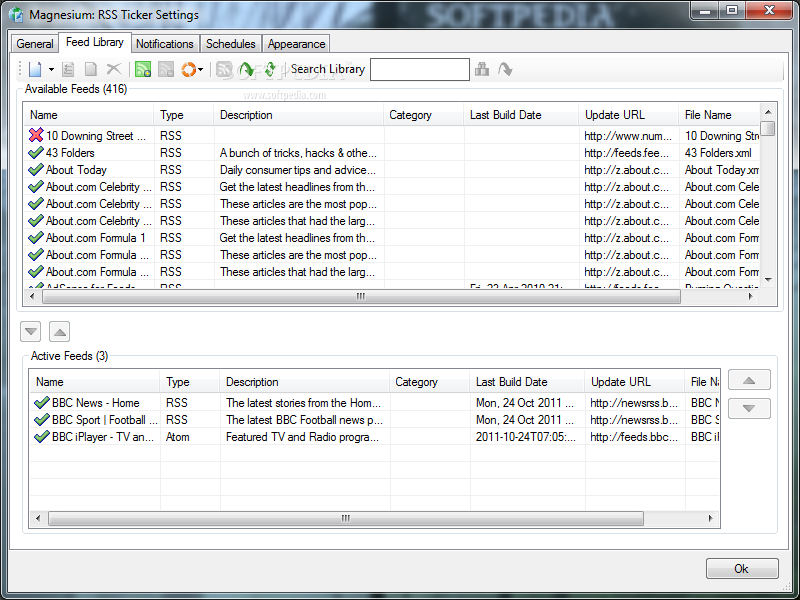Select the BBC News - Home feed name
This screenshot has height=600, width=800.
pyautogui.click(x=96, y=403)
